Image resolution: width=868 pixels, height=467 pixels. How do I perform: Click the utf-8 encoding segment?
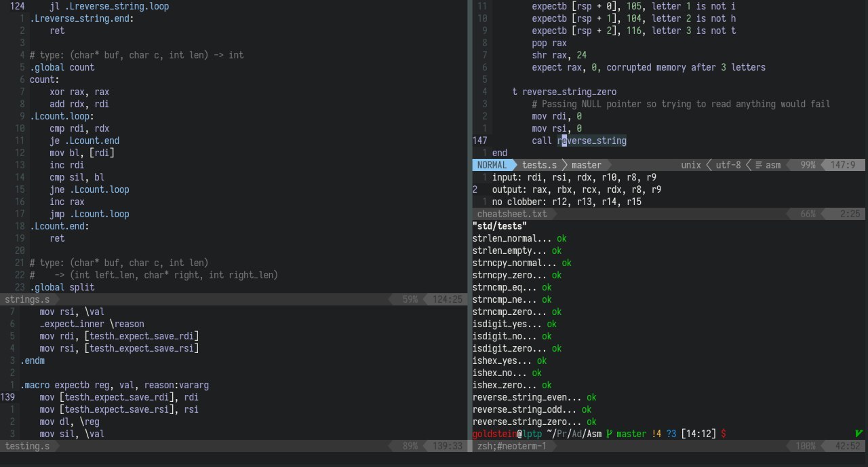point(728,165)
